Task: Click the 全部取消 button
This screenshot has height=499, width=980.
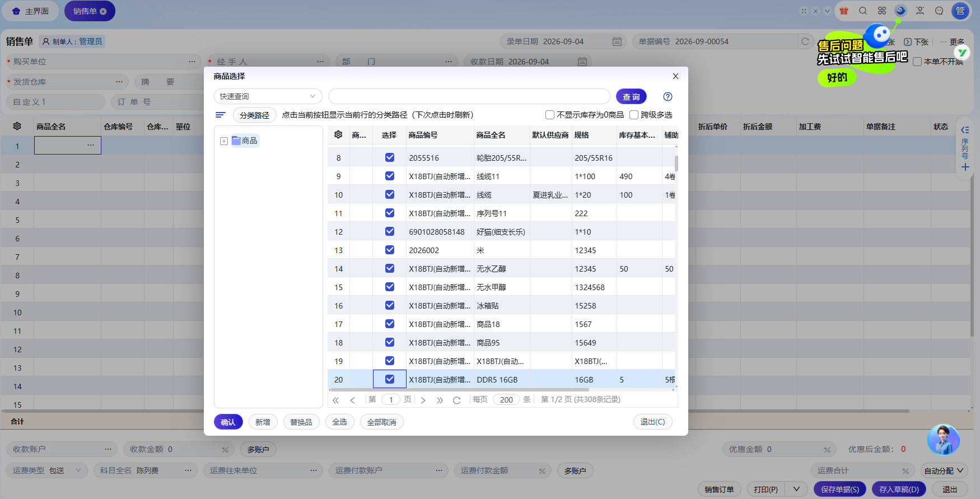Action: pos(381,422)
